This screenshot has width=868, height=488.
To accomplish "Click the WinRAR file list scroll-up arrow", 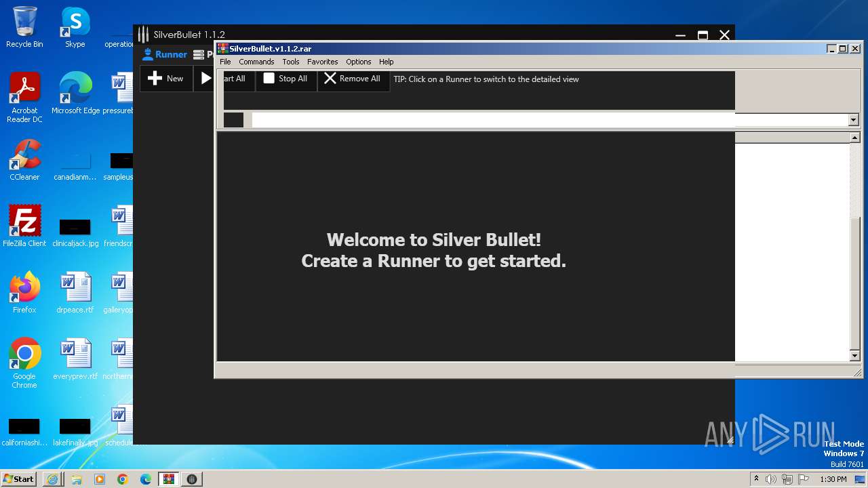I will tap(855, 138).
